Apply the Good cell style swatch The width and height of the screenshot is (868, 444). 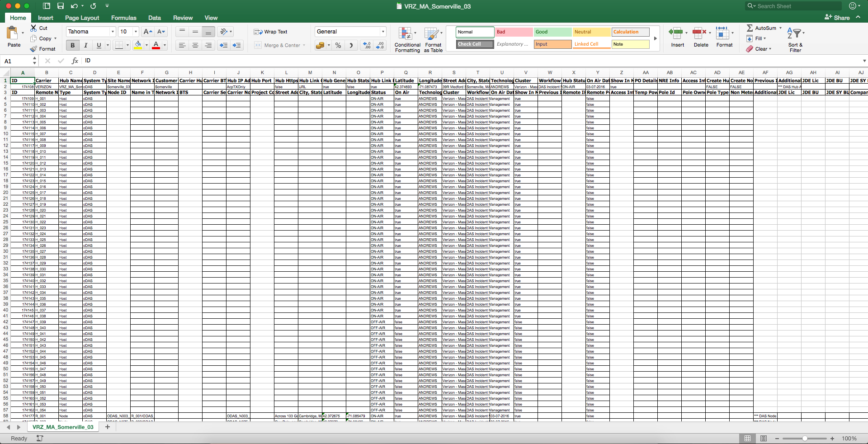point(552,32)
